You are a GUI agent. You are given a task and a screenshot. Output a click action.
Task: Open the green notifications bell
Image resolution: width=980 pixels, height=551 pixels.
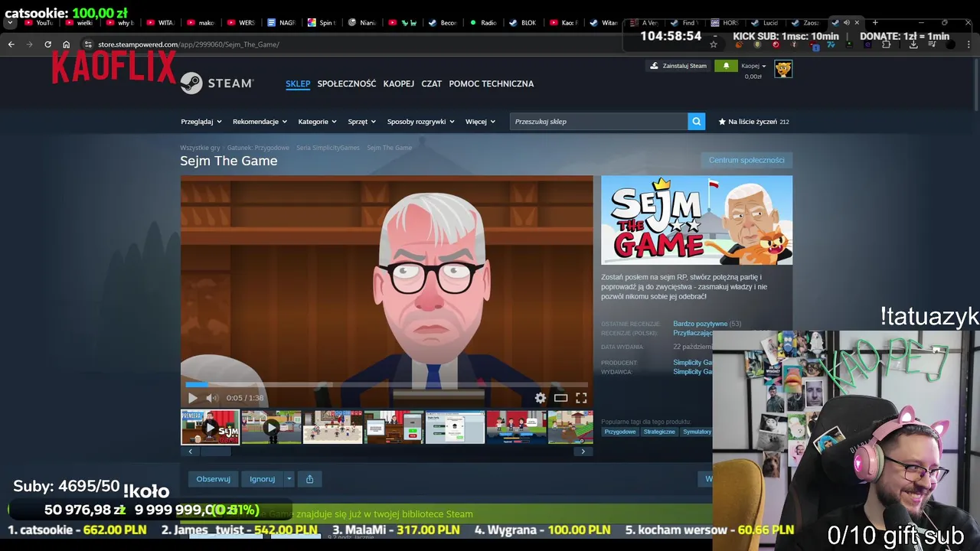coord(726,66)
